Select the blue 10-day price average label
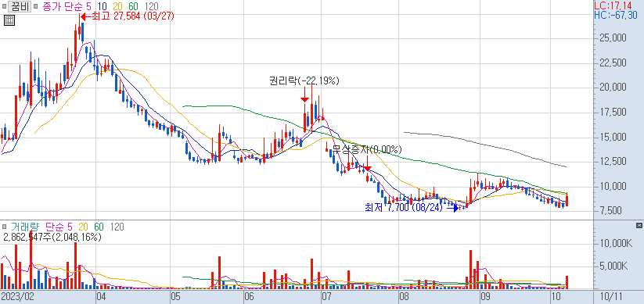This screenshot has width=644, height=304. (x=103, y=6)
